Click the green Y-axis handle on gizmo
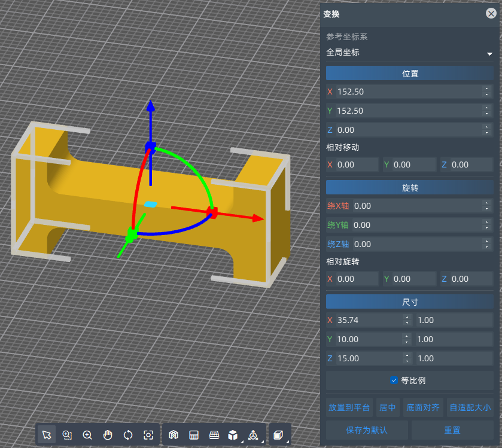This screenshot has width=502, height=448. [x=130, y=236]
